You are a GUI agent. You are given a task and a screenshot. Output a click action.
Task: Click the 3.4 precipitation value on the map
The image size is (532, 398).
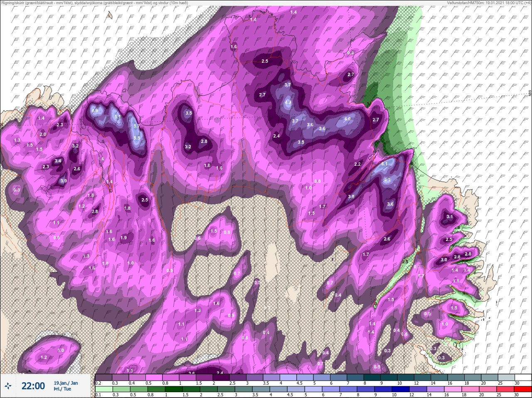point(58,161)
